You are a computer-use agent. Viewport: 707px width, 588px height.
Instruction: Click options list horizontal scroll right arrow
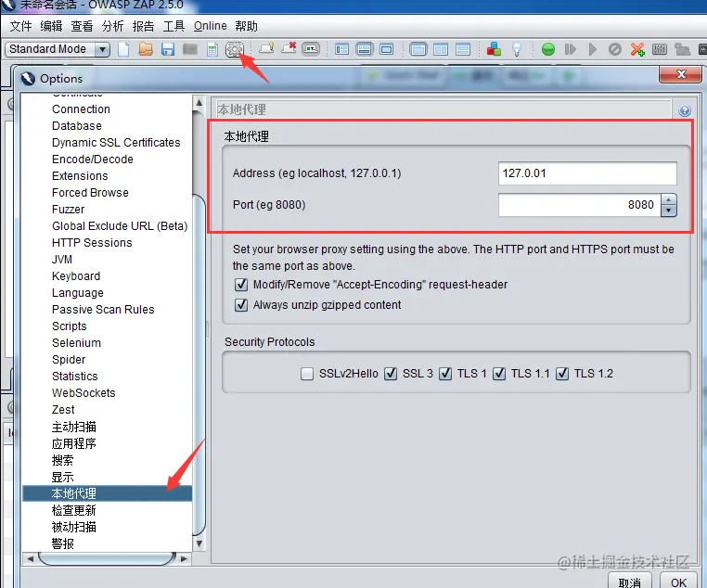pos(184,558)
